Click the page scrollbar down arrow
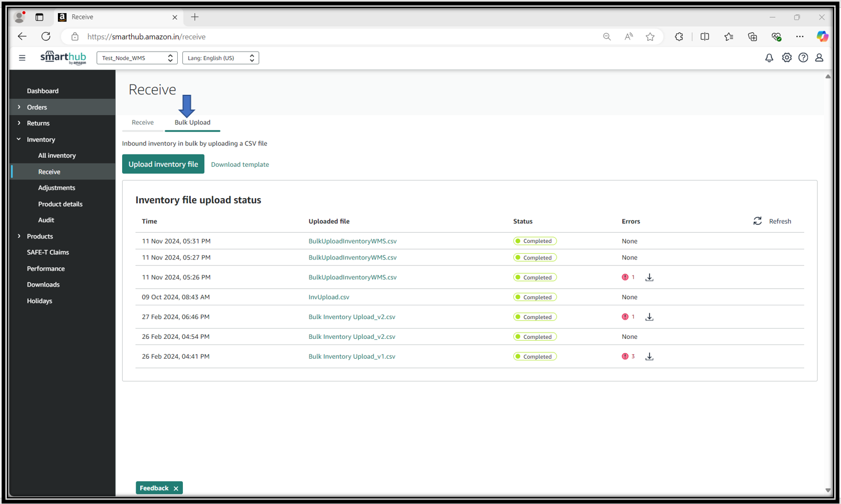Screen dimensions: 841x504 828,490
